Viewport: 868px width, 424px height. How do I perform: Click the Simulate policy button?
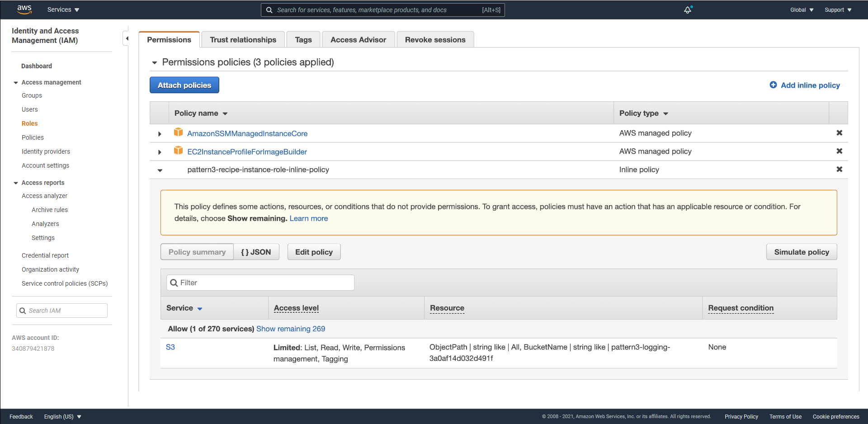[x=802, y=252]
